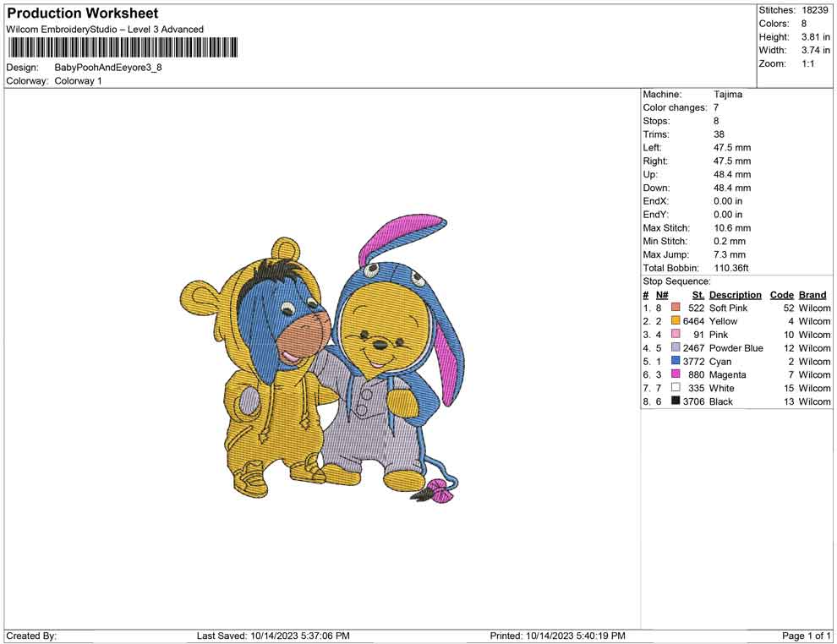Viewport: 837px width, 644px height.
Task: Click the 'EndX:' label
Action: click(x=655, y=201)
